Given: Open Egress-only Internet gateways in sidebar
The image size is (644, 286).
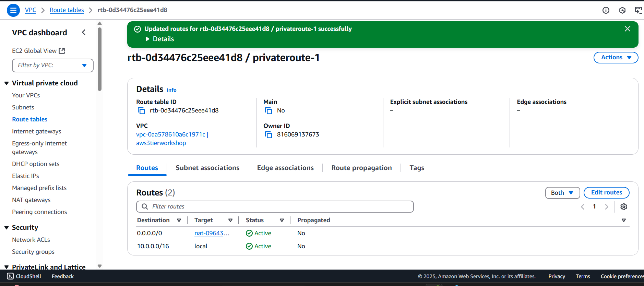Looking at the screenshot, I should pos(39,148).
